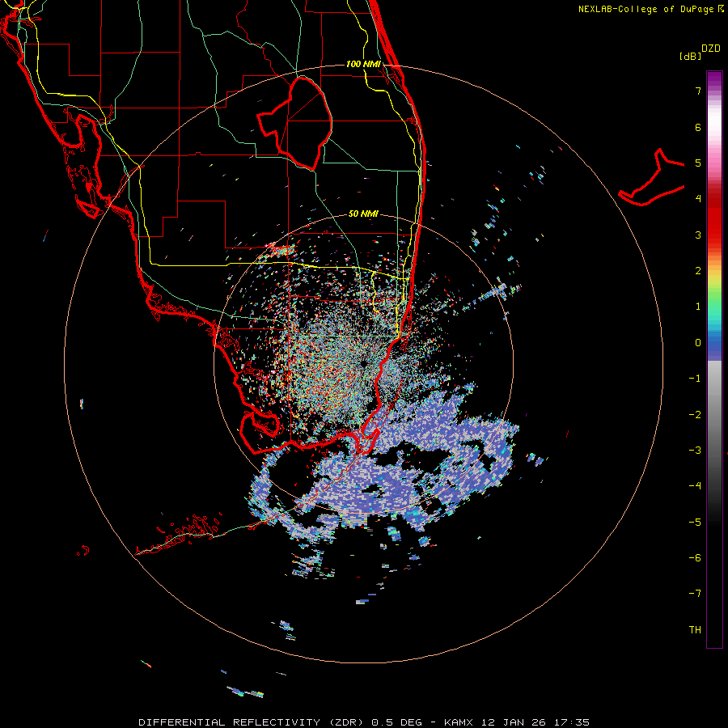Click the -3 value on the color scale
This screenshot has height=728, width=728.
point(695,451)
